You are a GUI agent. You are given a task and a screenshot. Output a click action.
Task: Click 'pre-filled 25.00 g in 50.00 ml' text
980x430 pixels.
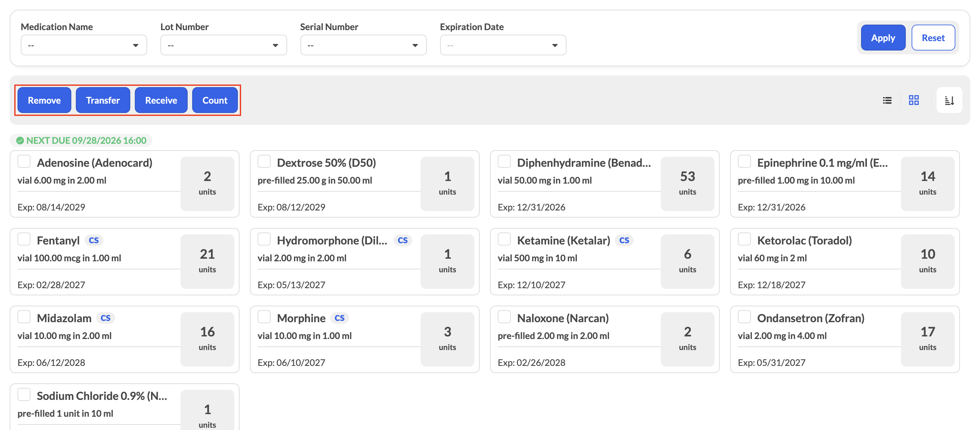(315, 181)
